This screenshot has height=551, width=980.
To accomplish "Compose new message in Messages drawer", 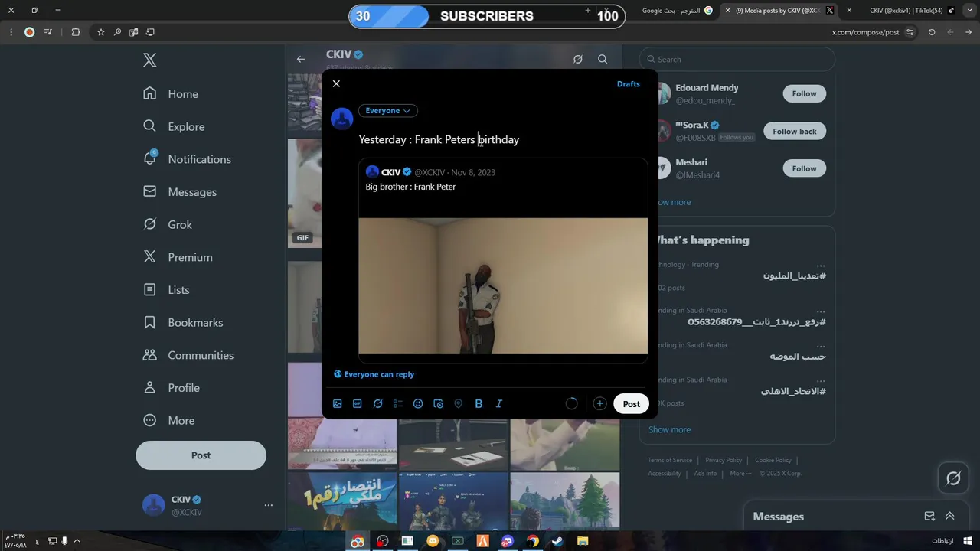I will (929, 517).
